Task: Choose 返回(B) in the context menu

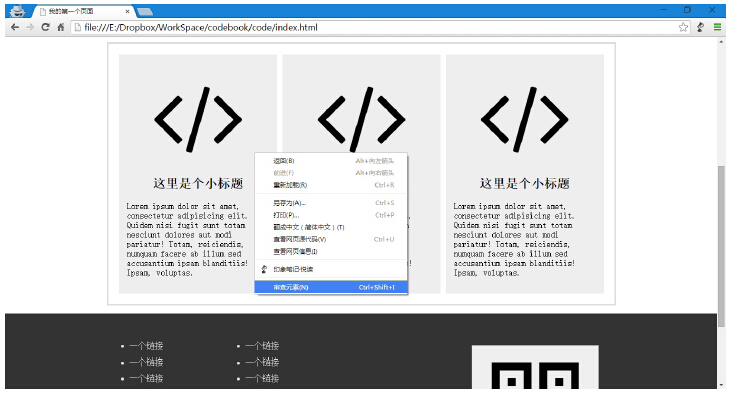Action: tap(331, 161)
